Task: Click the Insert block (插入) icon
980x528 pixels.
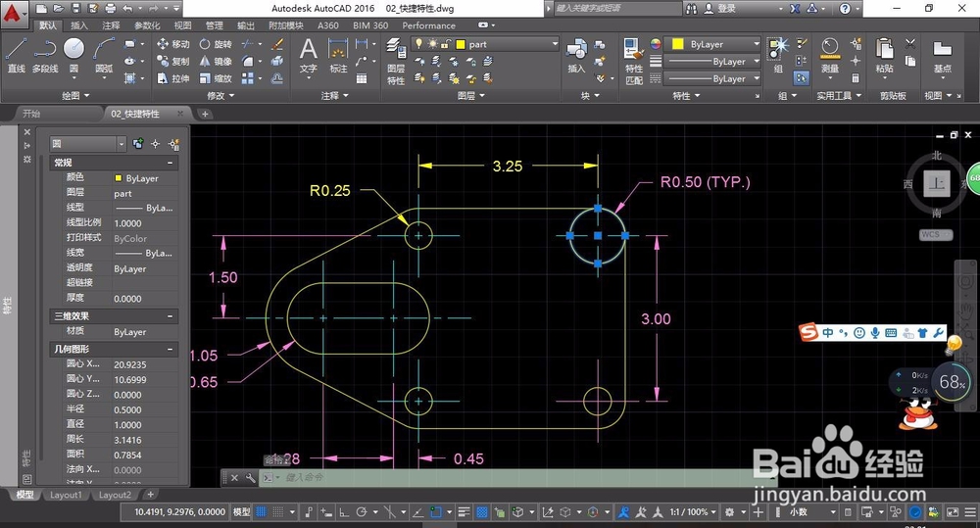Action: [x=576, y=56]
